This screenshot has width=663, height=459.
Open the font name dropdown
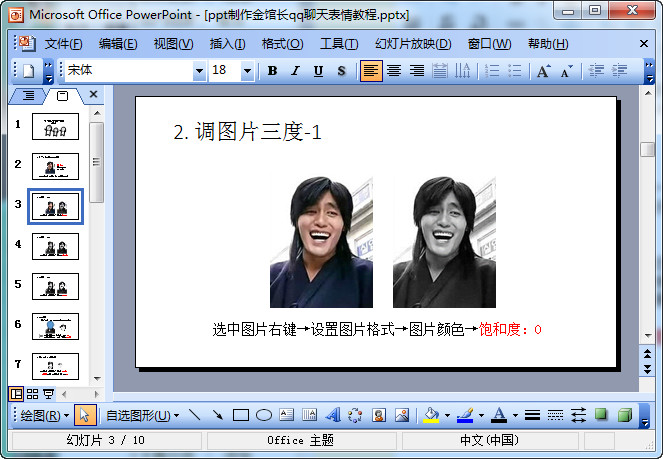tap(199, 71)
